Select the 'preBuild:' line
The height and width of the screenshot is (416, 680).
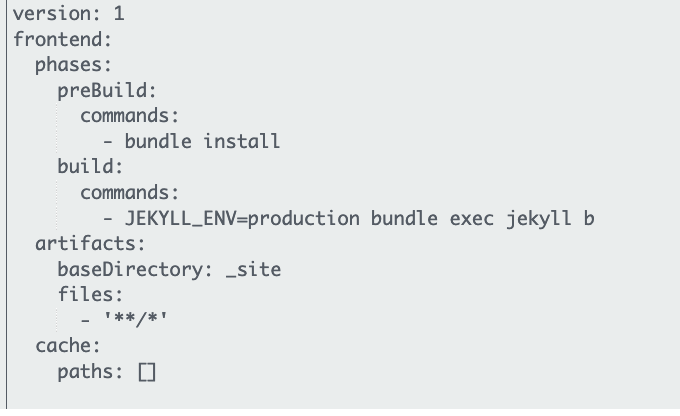[x=107, y=91]
